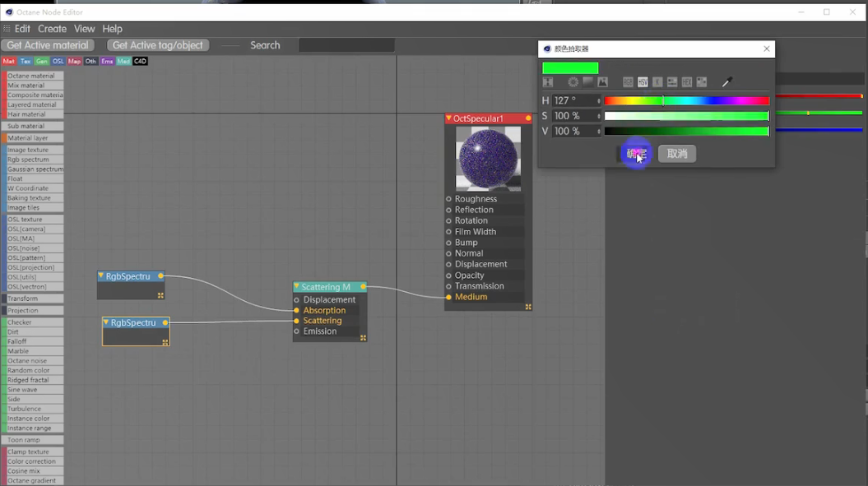868x486 pixels.
Task: Click the Search input field
Action: click(x=346, y=45)
